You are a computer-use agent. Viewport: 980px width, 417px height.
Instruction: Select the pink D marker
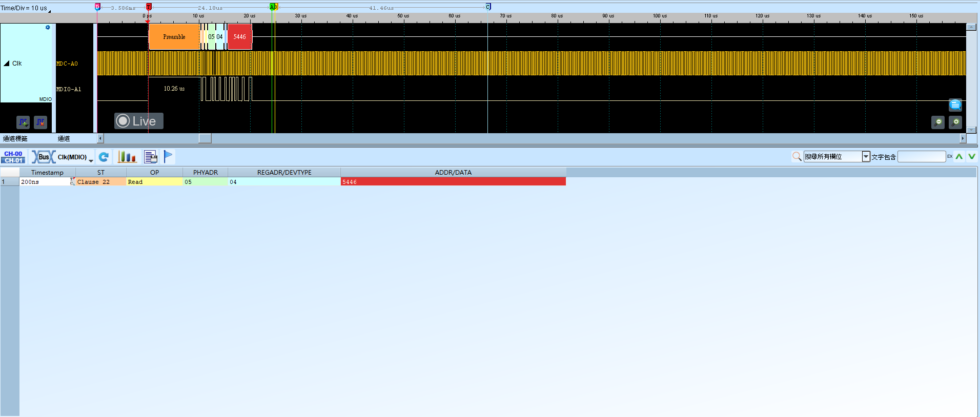tap(97, 7)
